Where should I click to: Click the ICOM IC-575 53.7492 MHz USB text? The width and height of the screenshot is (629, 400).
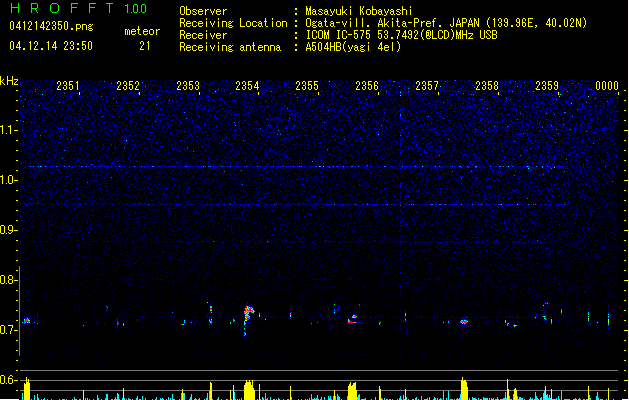tap(401, 35)
